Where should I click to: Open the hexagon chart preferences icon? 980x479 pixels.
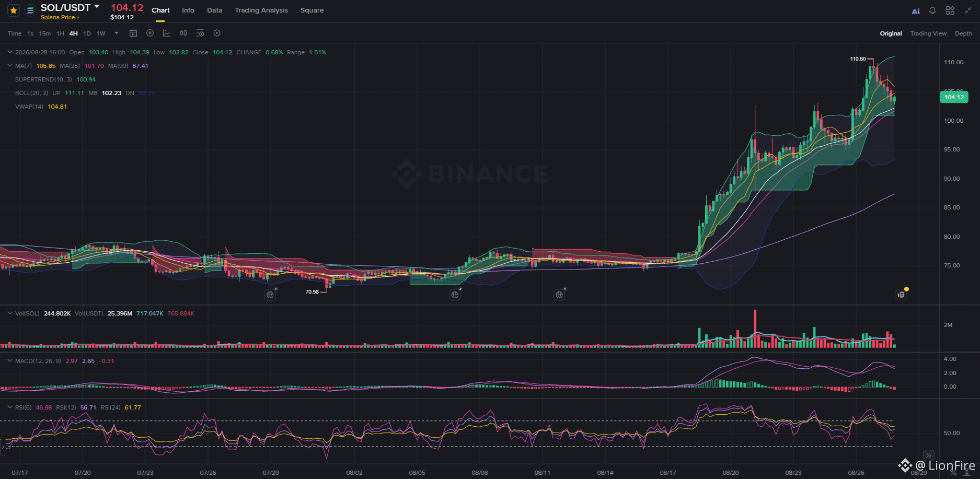pyautogui.click(x=217, y=33)
